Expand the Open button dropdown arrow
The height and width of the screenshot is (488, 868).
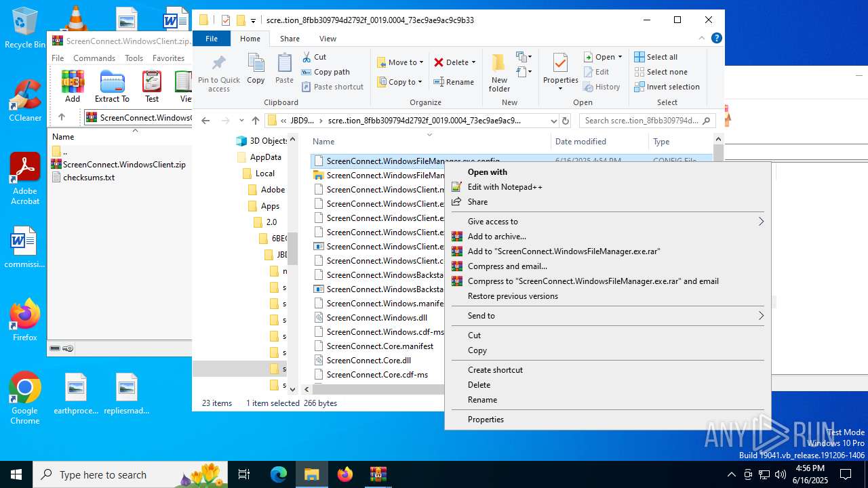coord(620,57)
